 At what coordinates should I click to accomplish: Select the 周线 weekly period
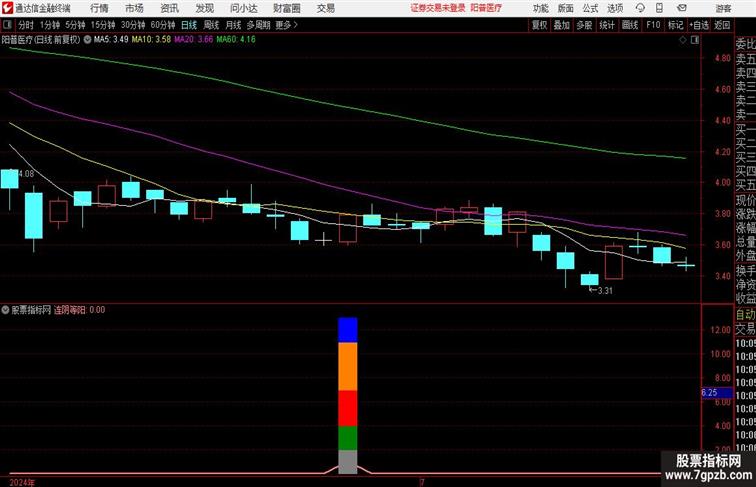pos(211,25)
